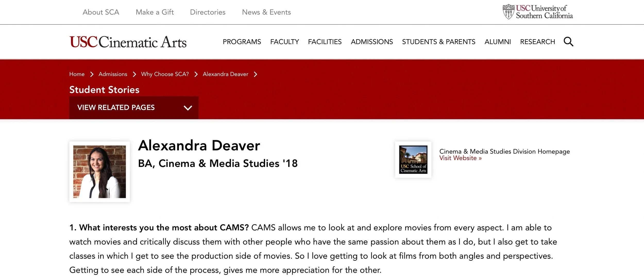Image resolution: width=644 pixels, height=277 pixels.
Task: Open the About SCA link
Action: pyautogui.click(x=101, y=12)
